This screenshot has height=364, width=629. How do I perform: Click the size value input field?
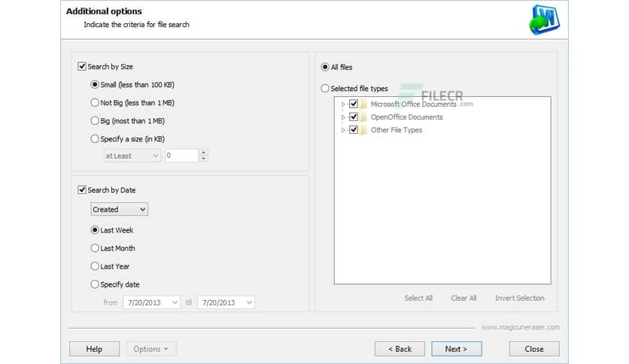coord(181,156)
